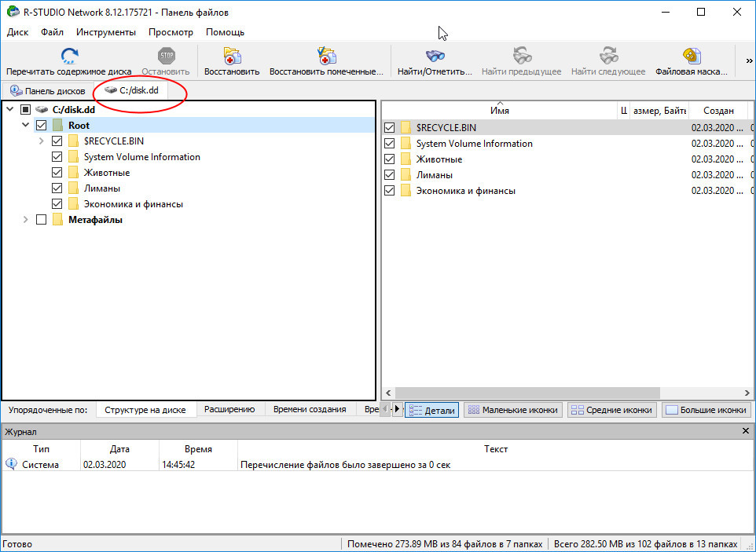Viewport: 756px width, 552px height.
Task: Switch to Детали view
Action: [431, 410]
